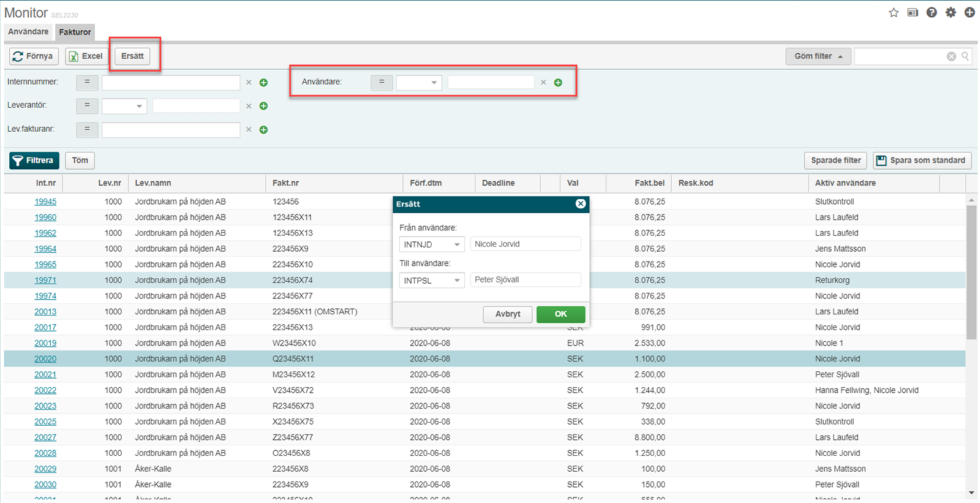Open Sparade filter

(835, 161)
